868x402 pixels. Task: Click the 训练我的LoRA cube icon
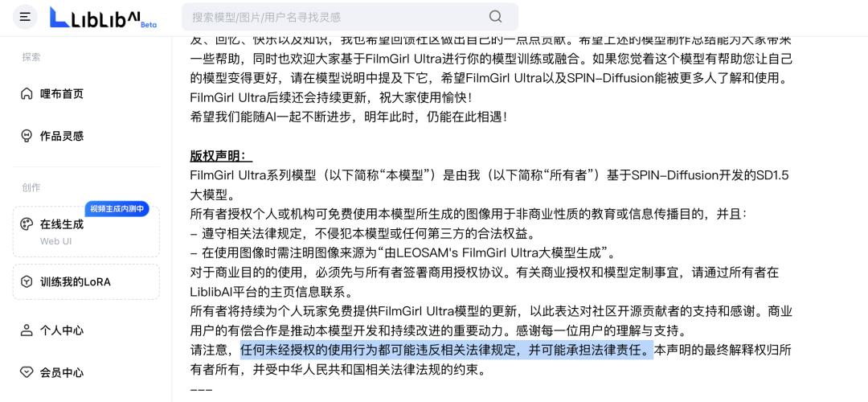point(27,282)
